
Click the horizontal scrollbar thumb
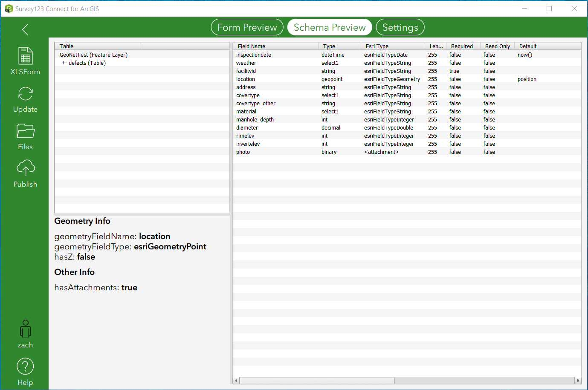pos(317,380)
